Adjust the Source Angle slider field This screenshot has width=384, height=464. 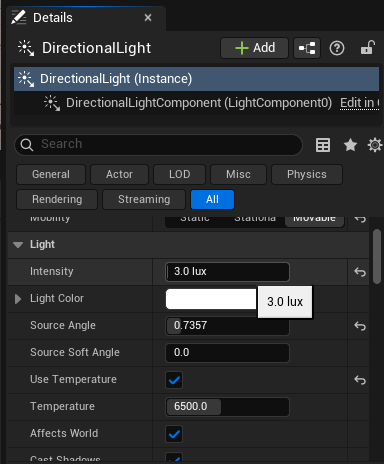[227, 326]
